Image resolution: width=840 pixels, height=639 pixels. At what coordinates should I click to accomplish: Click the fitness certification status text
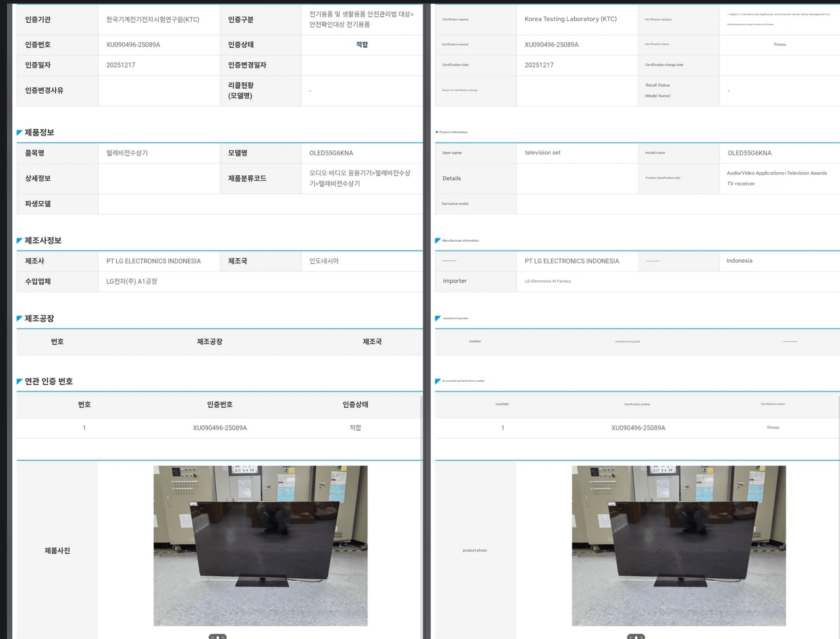pos(780,45)
